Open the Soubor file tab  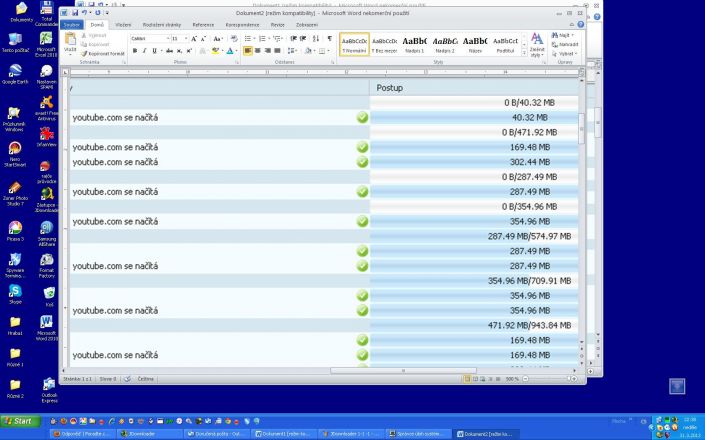[71, 25]
